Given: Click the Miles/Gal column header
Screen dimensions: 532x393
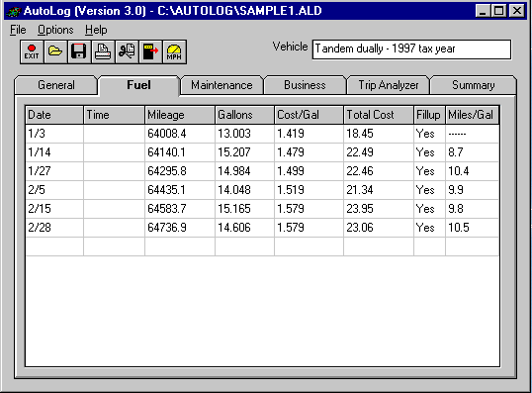Looking at the screenshot, I should pyautogui.click(x=473, y=115).
